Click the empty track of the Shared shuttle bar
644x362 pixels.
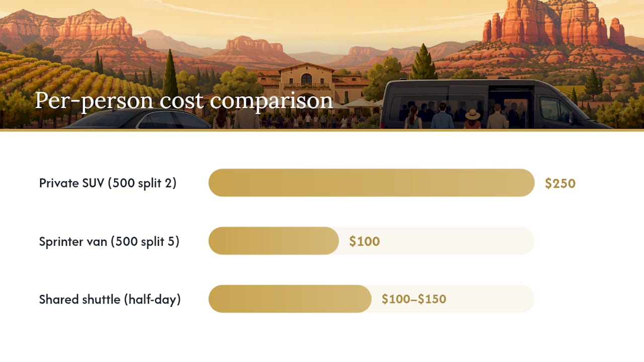click(491, 299)
